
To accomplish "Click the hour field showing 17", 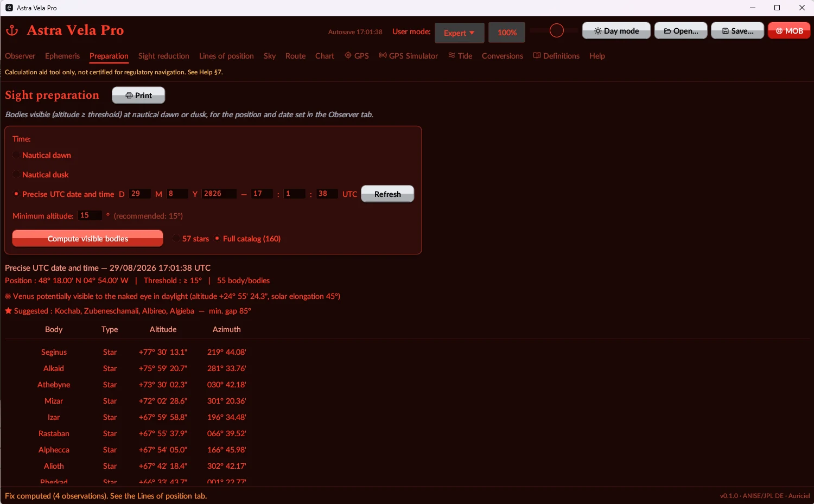I will pyautogui.click(x=262, y=194).
